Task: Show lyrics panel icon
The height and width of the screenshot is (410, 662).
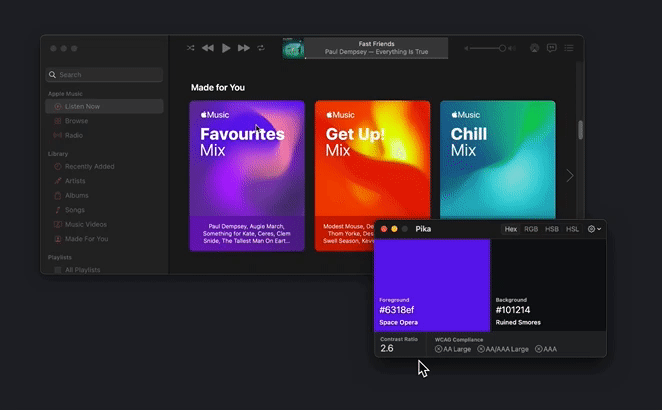Action: (x=551, y=48)
